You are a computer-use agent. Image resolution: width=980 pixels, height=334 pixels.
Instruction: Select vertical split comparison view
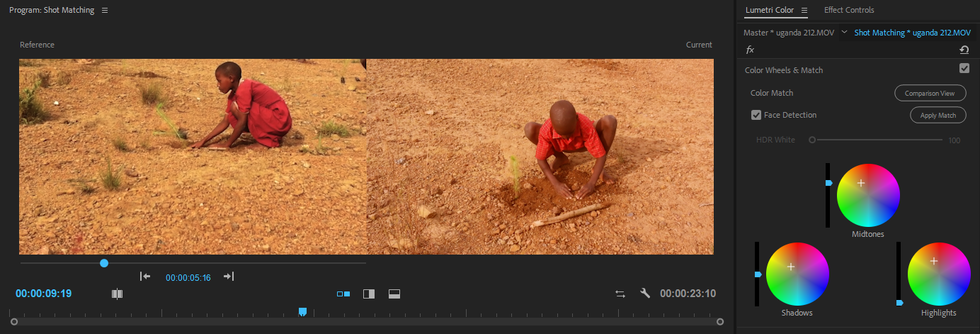pos(369,294)
